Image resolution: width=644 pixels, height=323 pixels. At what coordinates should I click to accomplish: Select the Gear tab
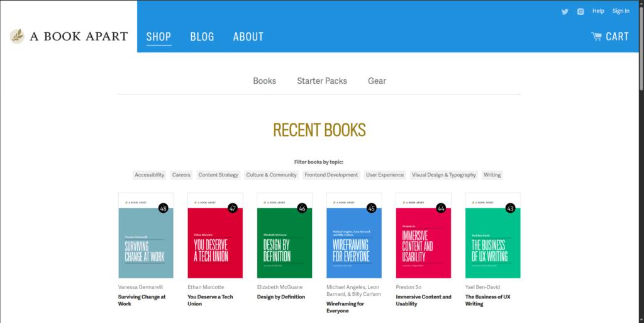click(x=377, y=81)
